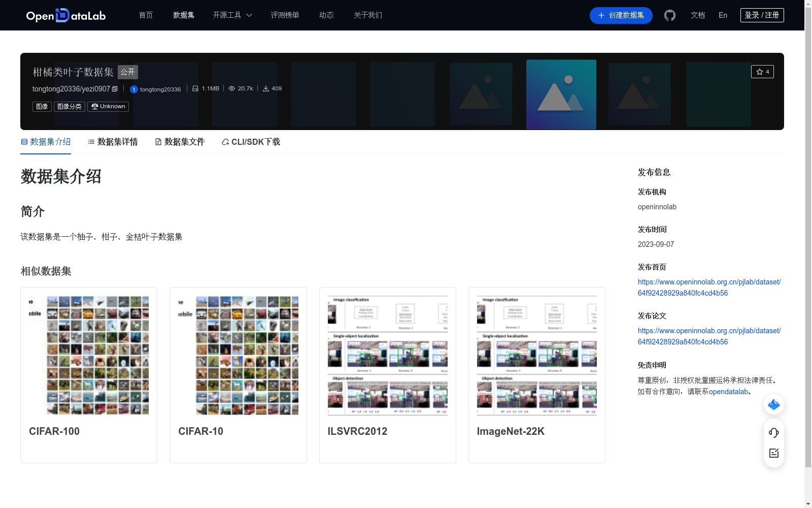The width and height of the screenshot is (812, 508).
Task: Click the 图像分类 tag
Action: click(70, 106)
